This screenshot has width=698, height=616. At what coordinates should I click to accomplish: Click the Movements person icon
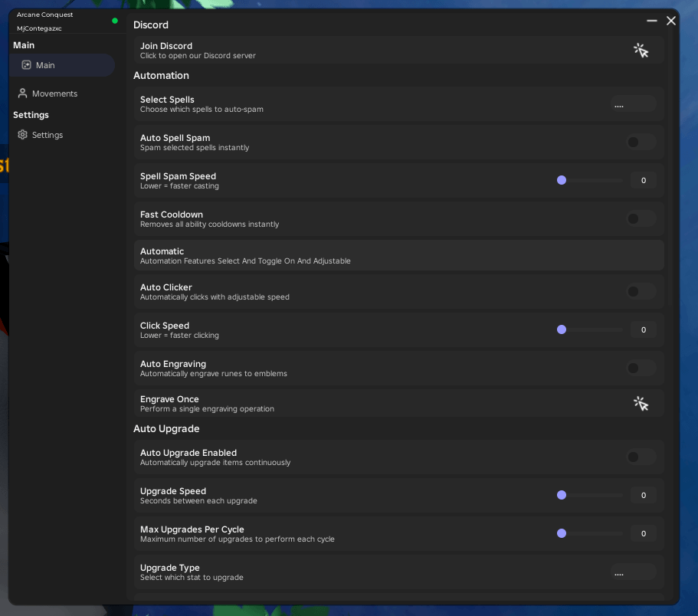22,93
